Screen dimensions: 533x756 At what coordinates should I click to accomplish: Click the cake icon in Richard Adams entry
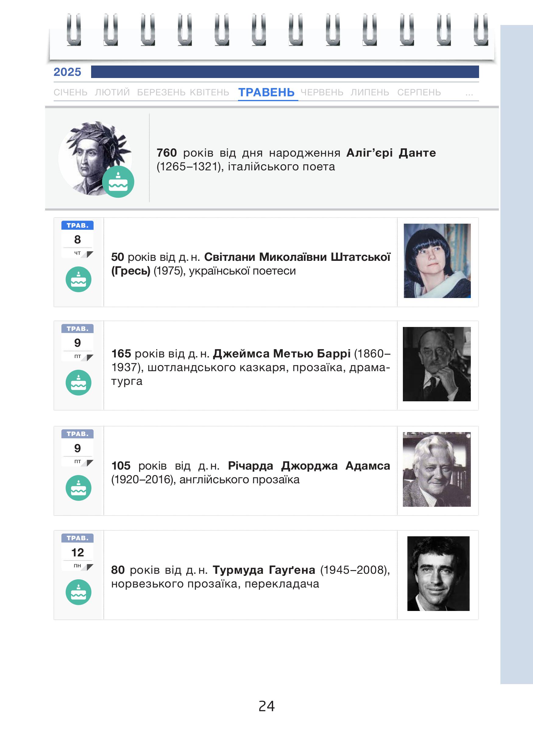pyautogui.click(x=78, y=488)
